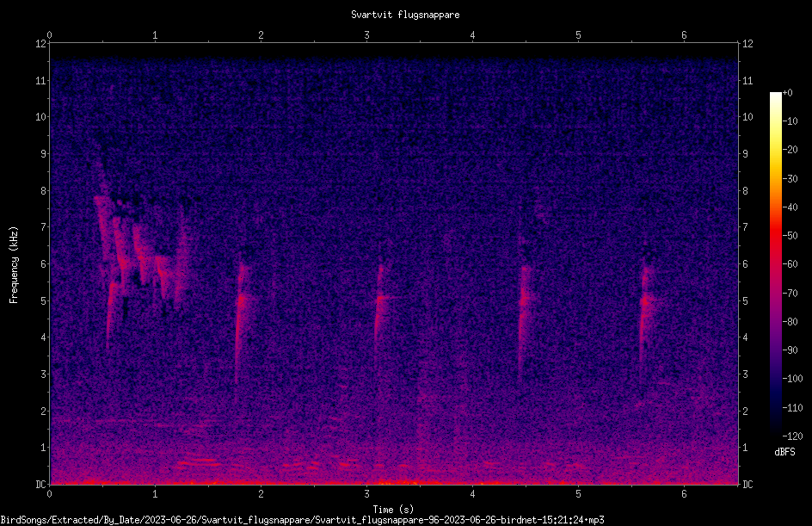This screenshot has height=526, width=812.
Task: Click the 'Frequency (kHz)' axis label
Action: pyautogui.click(x=14, y=265)
